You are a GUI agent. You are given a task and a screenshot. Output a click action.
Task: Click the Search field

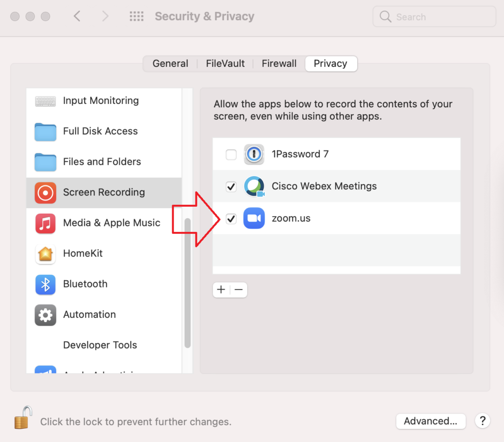434,16
